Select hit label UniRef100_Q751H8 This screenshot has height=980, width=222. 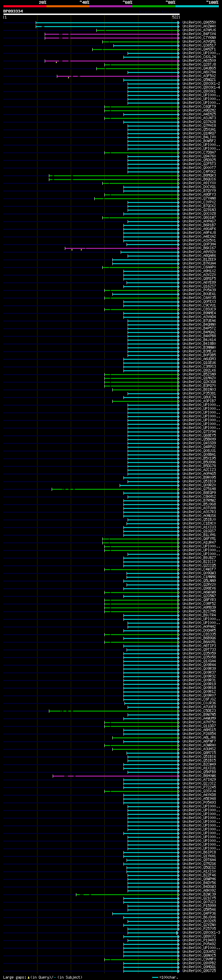[x=199, y=489]
